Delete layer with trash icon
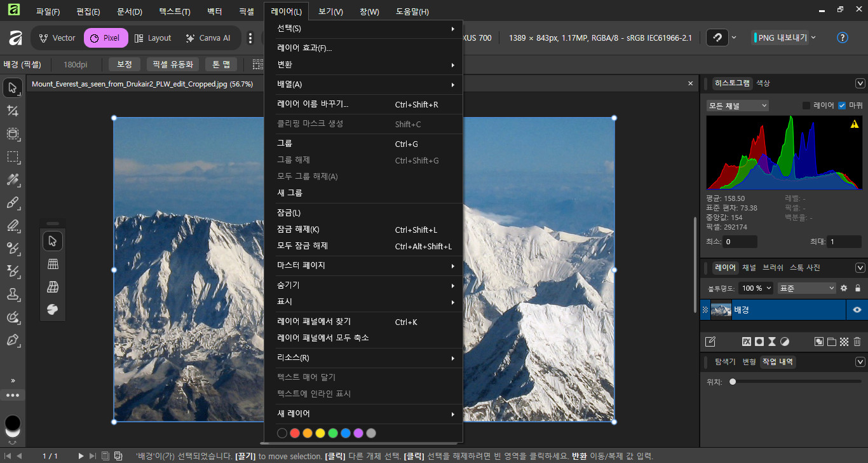The image size is (868, 463). coord(857,342)
